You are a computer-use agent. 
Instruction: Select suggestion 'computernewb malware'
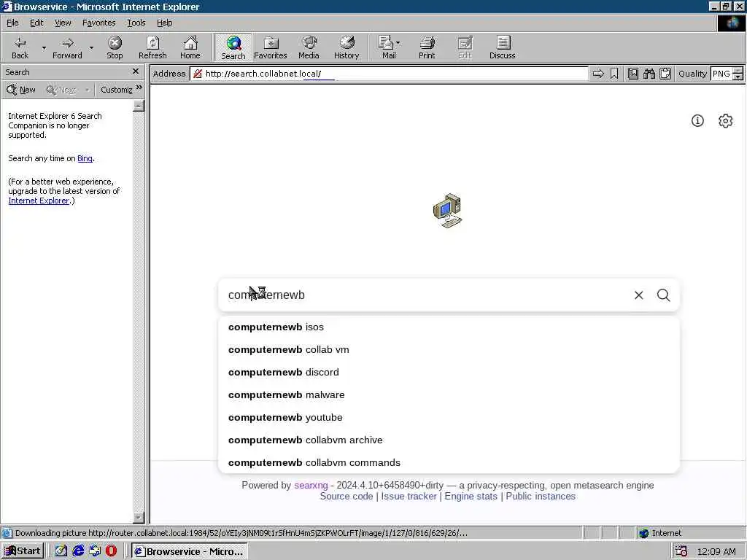pos(449,394)
